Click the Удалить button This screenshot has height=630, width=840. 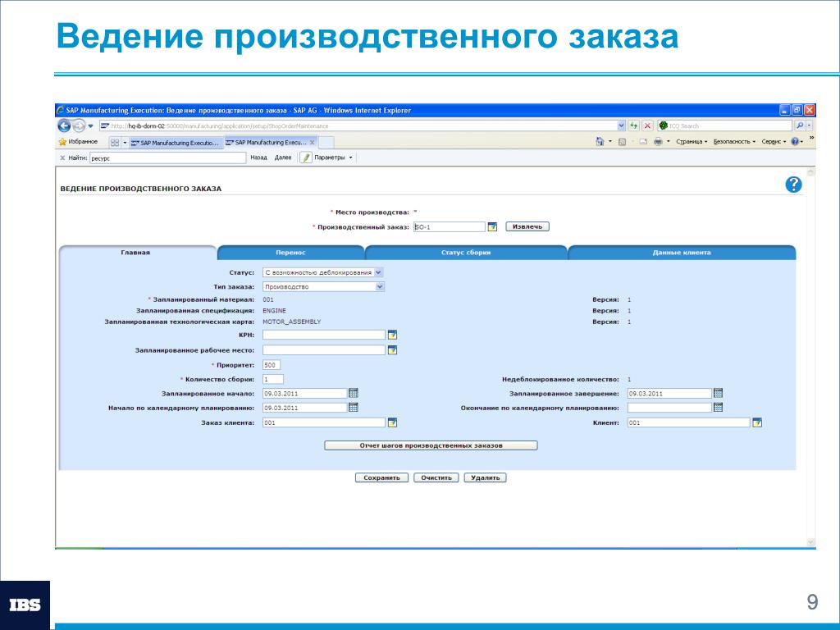[x=486, y=477]
